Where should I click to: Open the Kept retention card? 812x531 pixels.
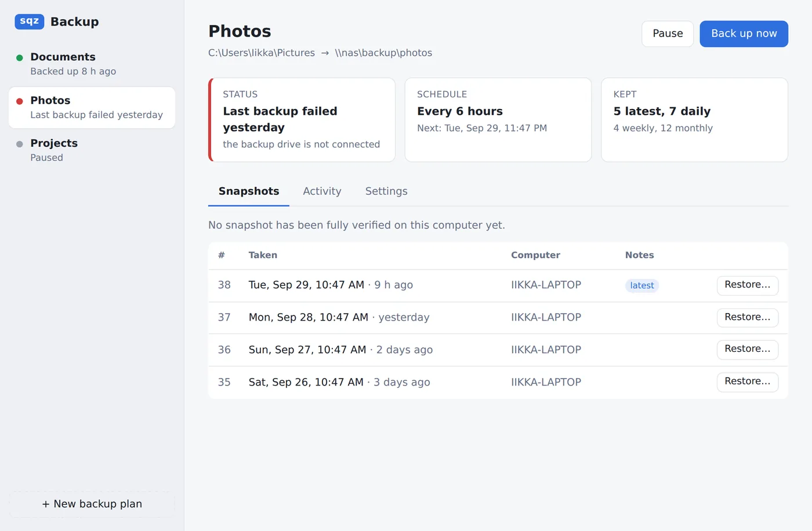[695, 120]
